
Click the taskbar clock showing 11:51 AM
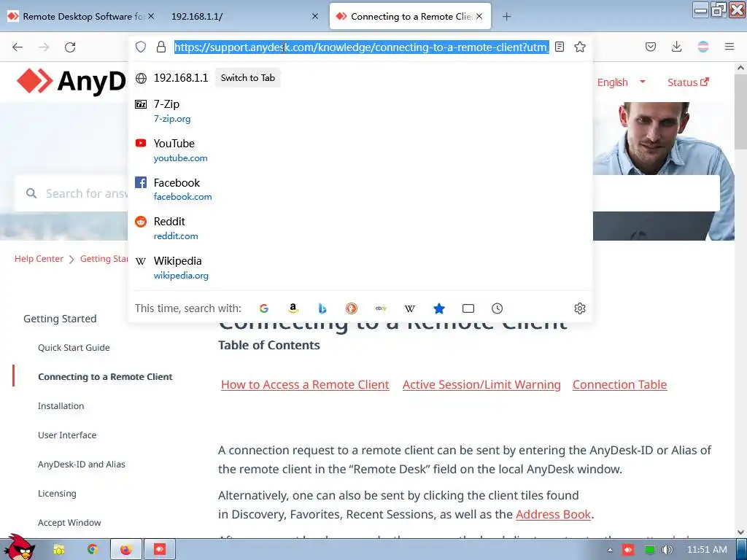pos(707,550)
